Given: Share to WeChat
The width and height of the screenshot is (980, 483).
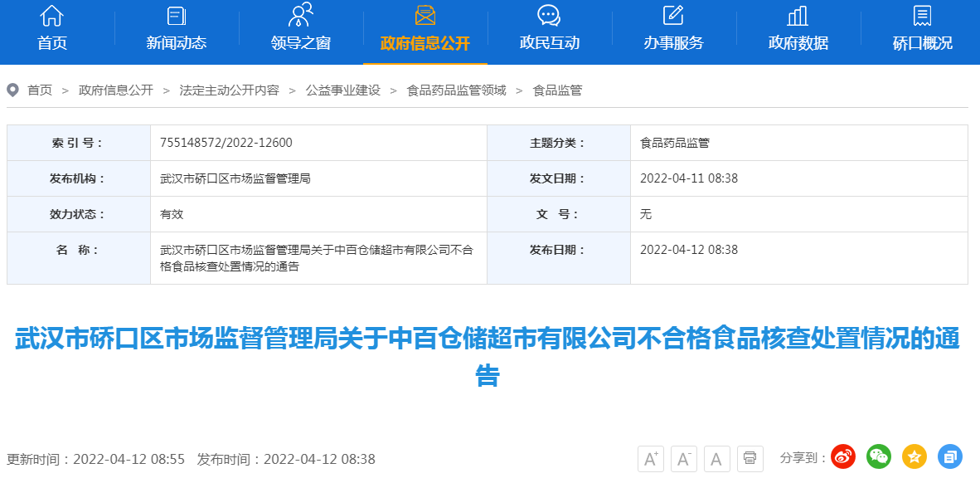Looking at the screenshot, I should pyautogui.click(x=879, y=457).
